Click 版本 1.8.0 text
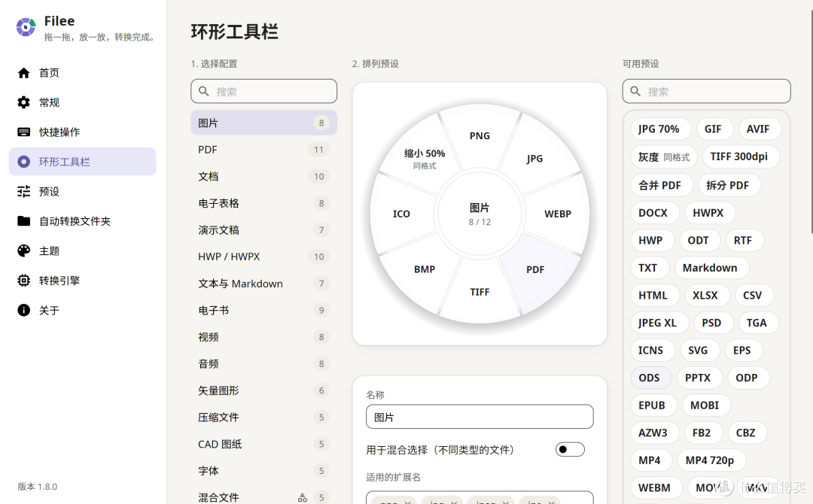Viewport: 813px width, 504px height. tap(38, 487)
